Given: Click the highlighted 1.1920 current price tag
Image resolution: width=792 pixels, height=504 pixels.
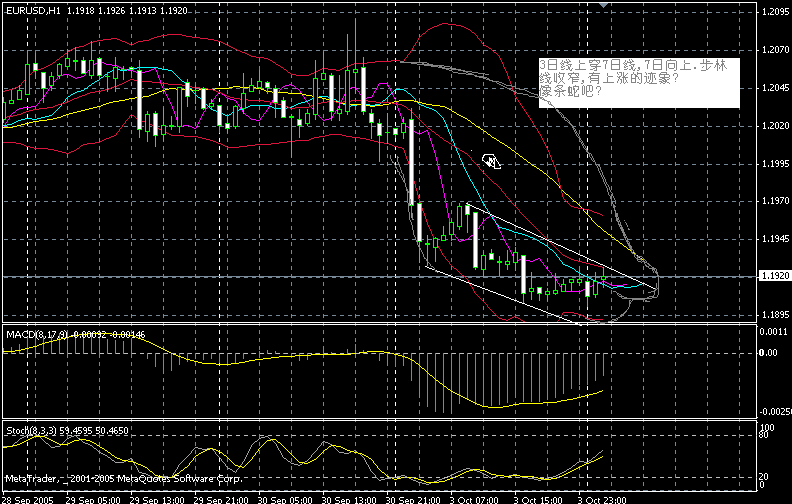Looking at the screenshot, I should pyautogui.click(x=775, y=276).
